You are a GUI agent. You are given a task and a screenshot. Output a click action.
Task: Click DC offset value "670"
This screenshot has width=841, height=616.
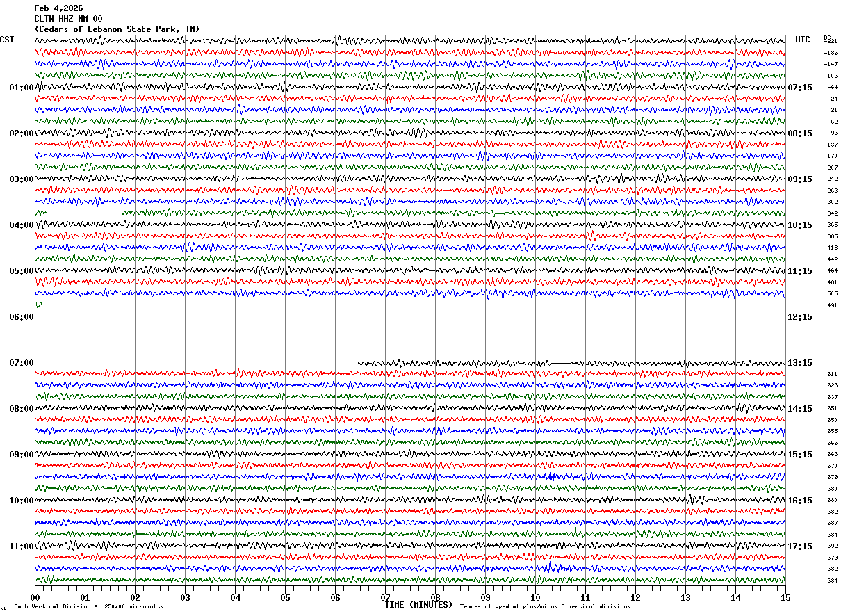point(833,466)
